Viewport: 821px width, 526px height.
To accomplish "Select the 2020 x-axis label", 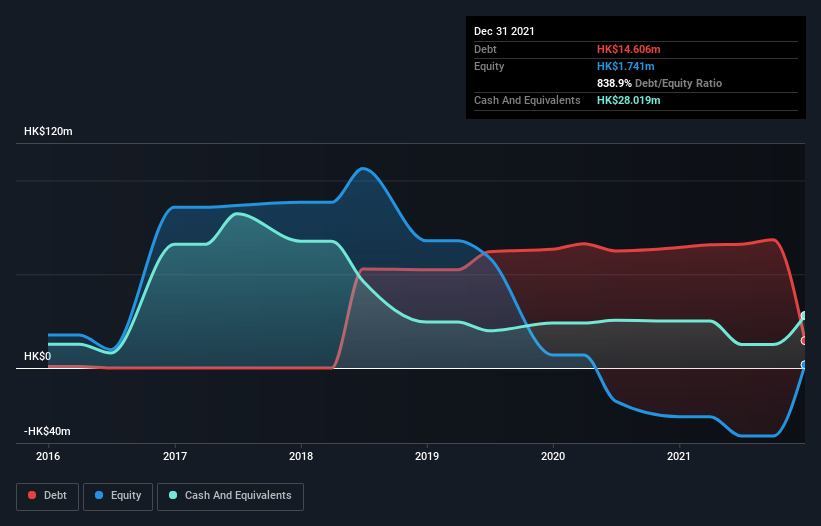I will [x=553, y=456].
